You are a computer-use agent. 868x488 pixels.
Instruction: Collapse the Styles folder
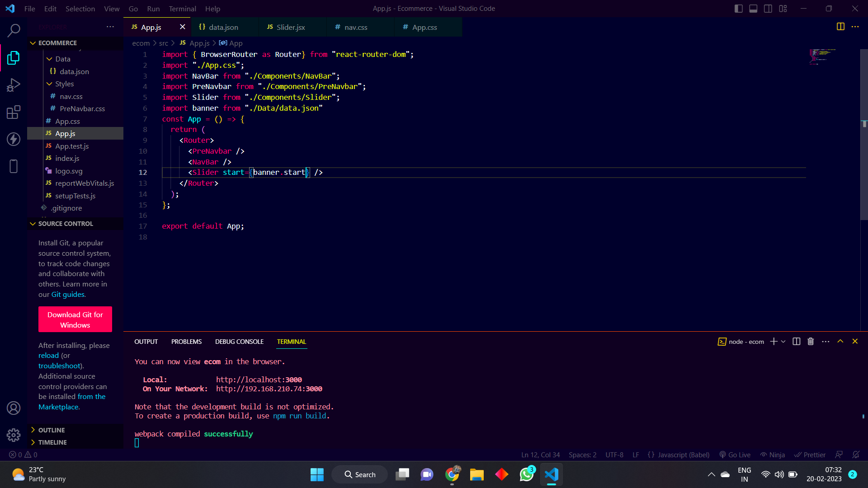pyautogui.click(x=49, y=84)
